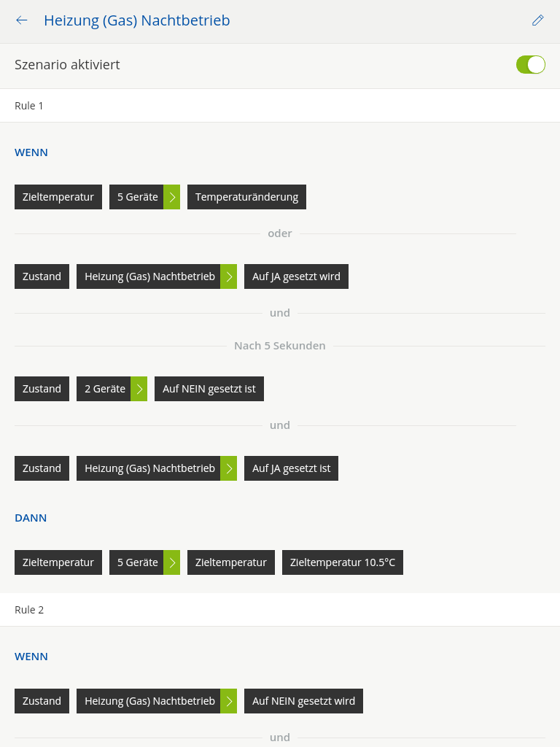Image resolution: width=560 pixels, height=747 pixels.
Task: Click the page title Heizung (Gas) Nachtbetrieb
Action: click(x=136, y=20)
